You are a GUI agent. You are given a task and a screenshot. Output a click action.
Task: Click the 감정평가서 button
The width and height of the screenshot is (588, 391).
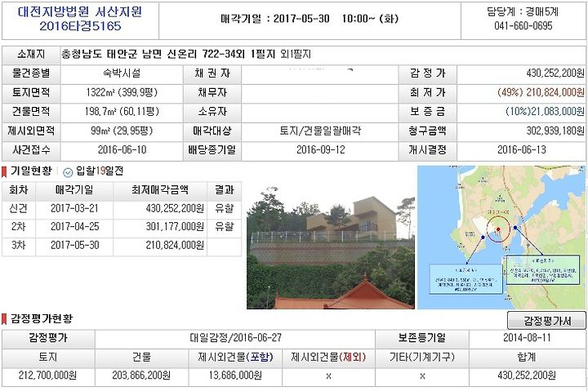(x=546, y=321)
